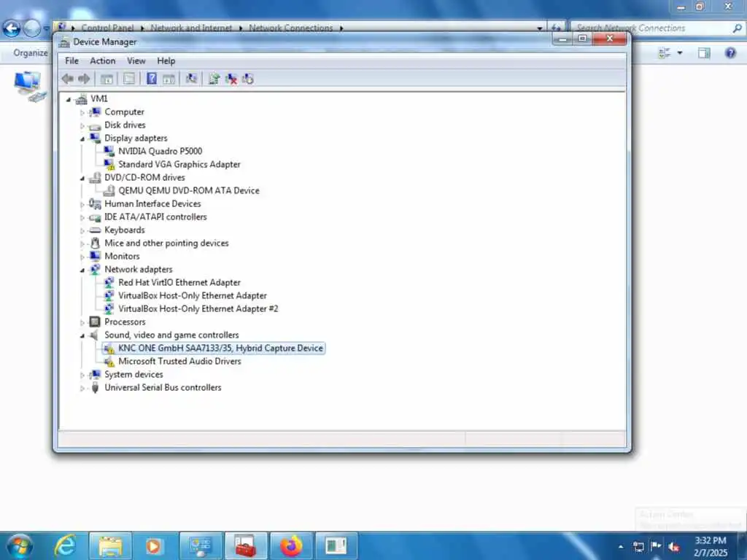Screen dimensions: 747x560
Task: Open the File menu in Device Manager
Action: [x=72, y=61]
